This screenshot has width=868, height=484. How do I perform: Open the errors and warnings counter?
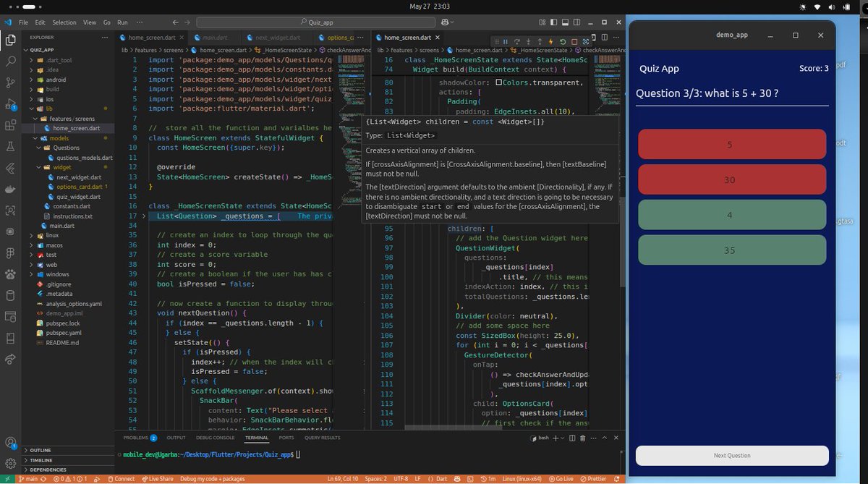point(69,479)
